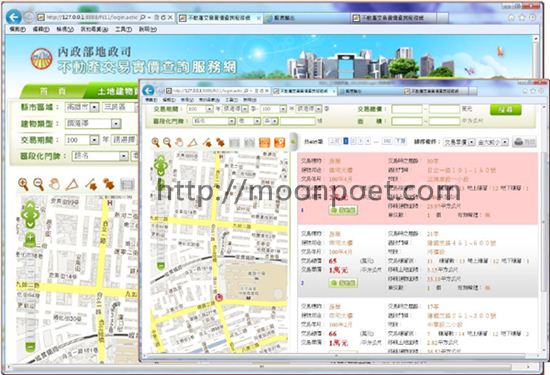
Task: Open the last menu bar item in front window
Action: (249, 100)
